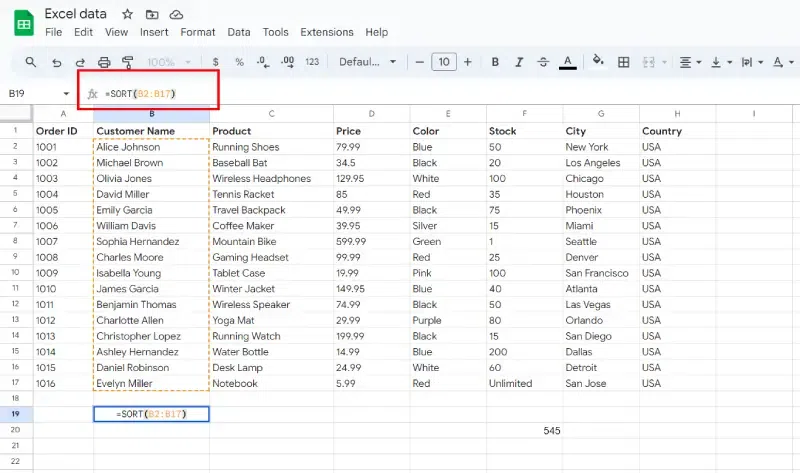
Task: Select the stock cell Unlimited
Action: pos(524,383)
